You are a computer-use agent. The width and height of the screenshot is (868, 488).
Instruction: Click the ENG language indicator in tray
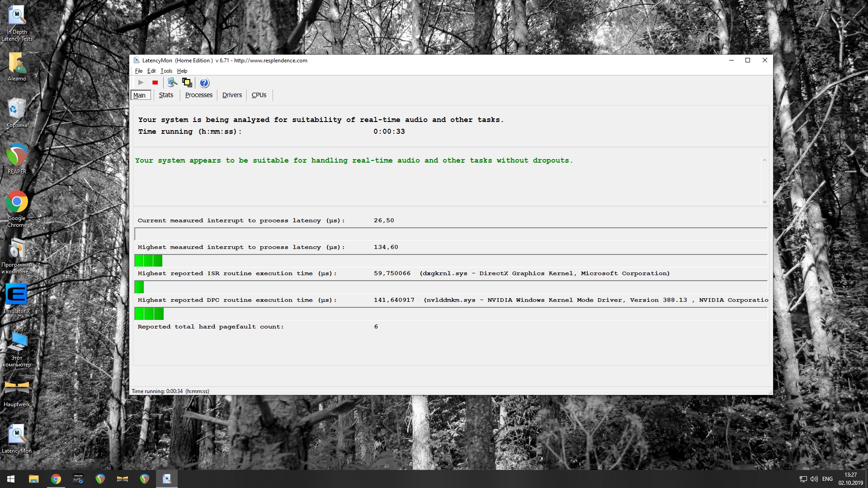point(827,479)
